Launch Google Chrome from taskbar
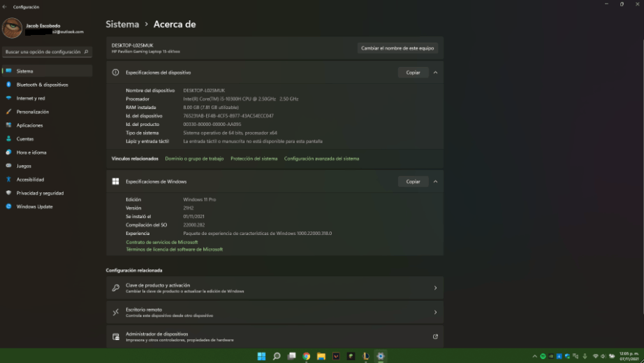 307,356
